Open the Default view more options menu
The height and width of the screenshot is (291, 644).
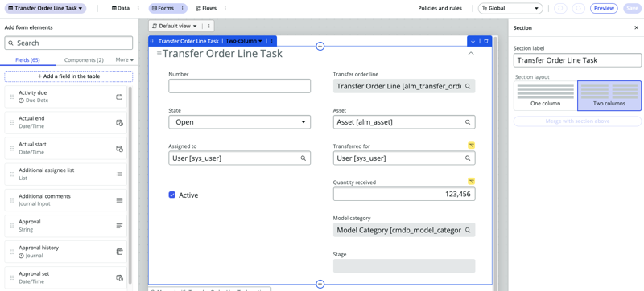(x=208, y=26)
